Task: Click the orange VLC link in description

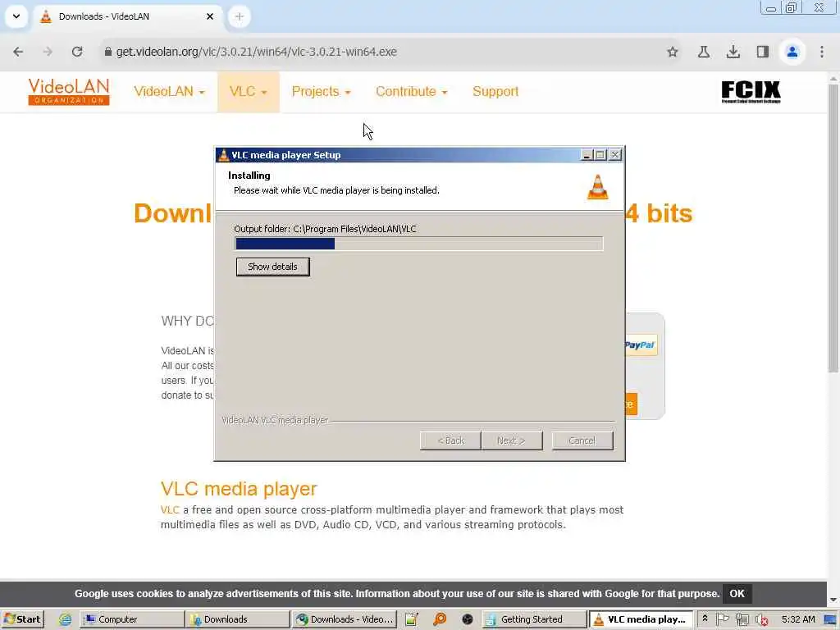Action: point(169,509)
